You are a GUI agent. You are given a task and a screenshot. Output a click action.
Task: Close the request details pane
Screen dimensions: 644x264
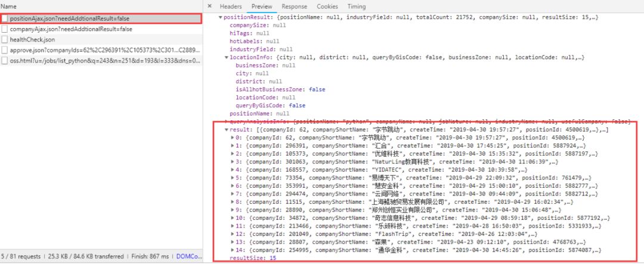(209, 7)
